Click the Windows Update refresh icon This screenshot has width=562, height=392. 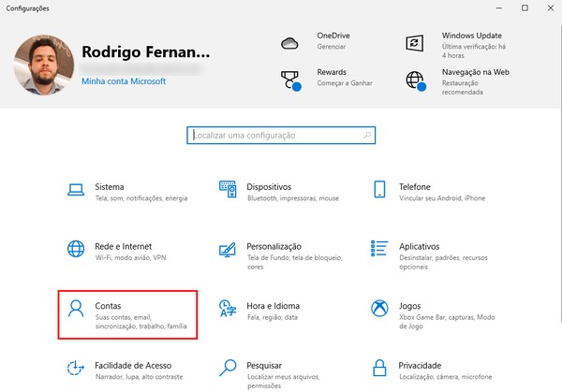pos(415,43)
